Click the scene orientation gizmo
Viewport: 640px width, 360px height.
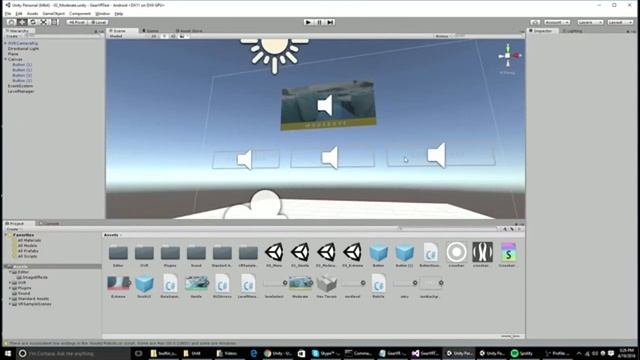coord(508,56)
